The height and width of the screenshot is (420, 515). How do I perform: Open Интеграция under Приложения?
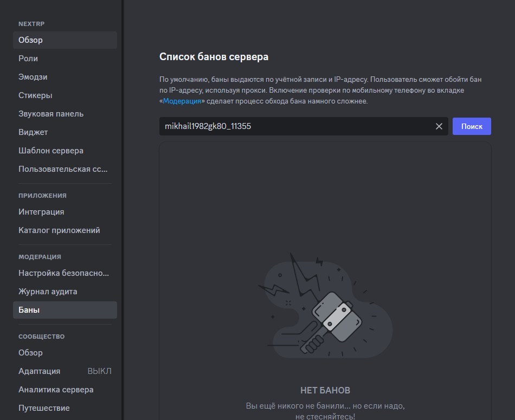[x=65, y=212]
